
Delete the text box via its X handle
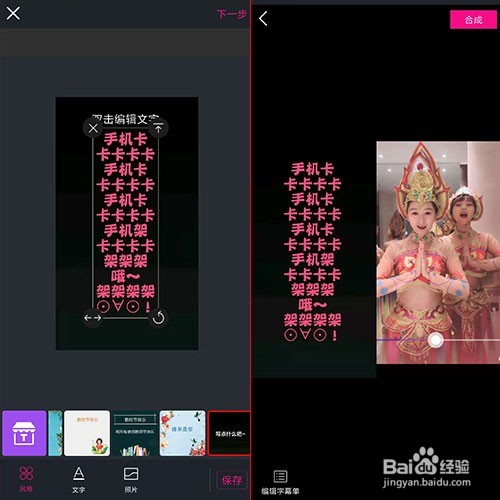click(x=93, y=128)
